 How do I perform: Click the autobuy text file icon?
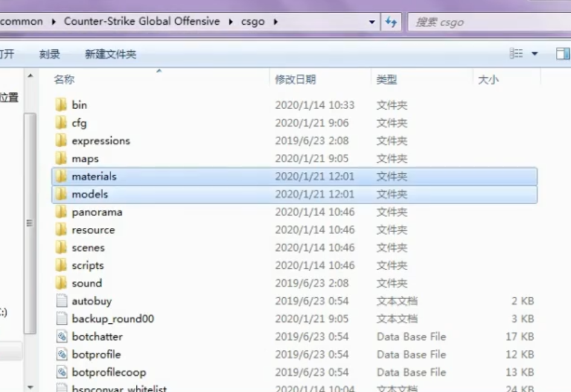[x=62, y=301]
